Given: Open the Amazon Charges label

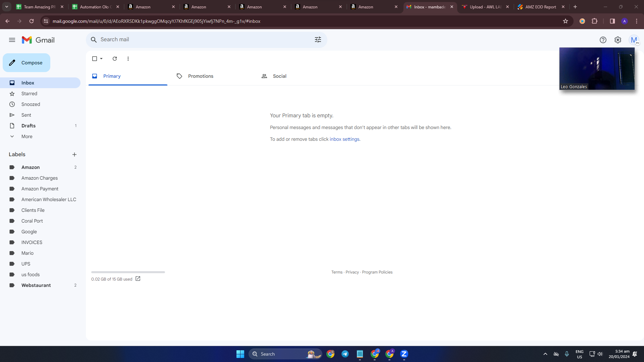Looking at the screenshot, I should [x=40, y=178].
